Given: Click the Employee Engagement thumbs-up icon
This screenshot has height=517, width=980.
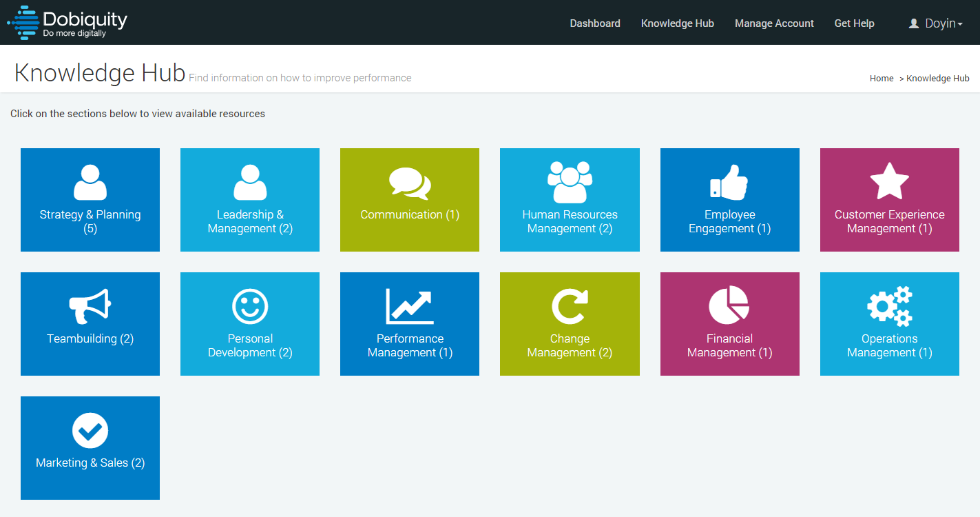Looking at the screenshot, I should [x=729, y=182].
